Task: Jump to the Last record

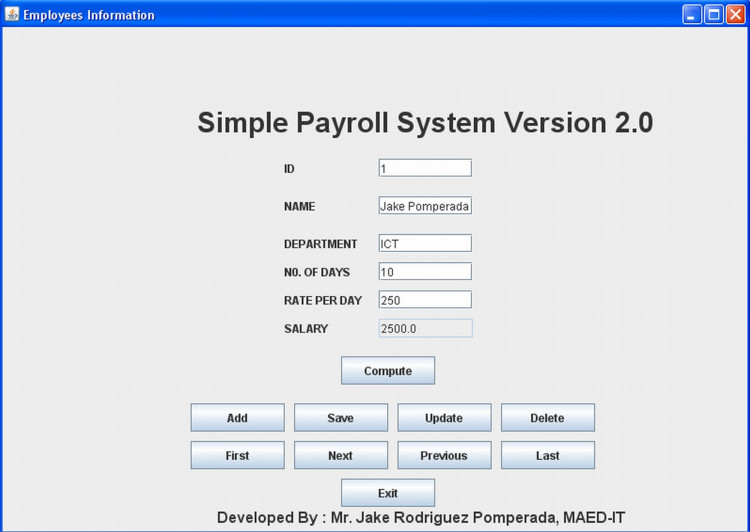Action: (x=548, y=455)
